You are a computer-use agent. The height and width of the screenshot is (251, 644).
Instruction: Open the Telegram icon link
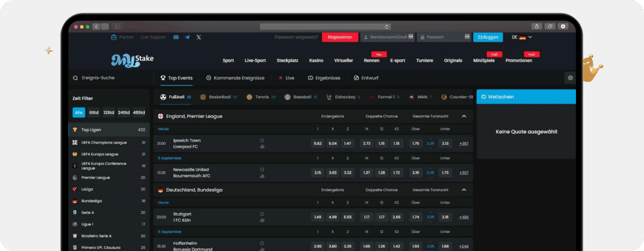click(187, 37)
